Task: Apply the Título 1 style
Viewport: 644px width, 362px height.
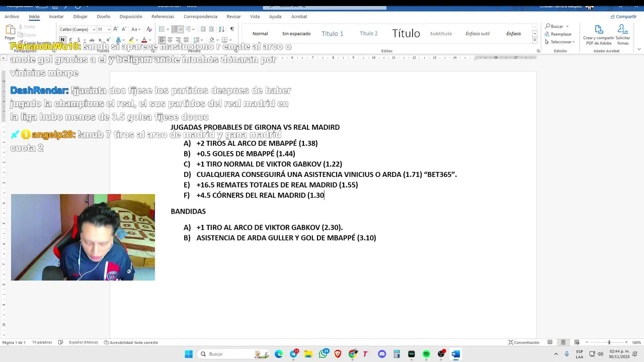Action: [x=333, y=34]
